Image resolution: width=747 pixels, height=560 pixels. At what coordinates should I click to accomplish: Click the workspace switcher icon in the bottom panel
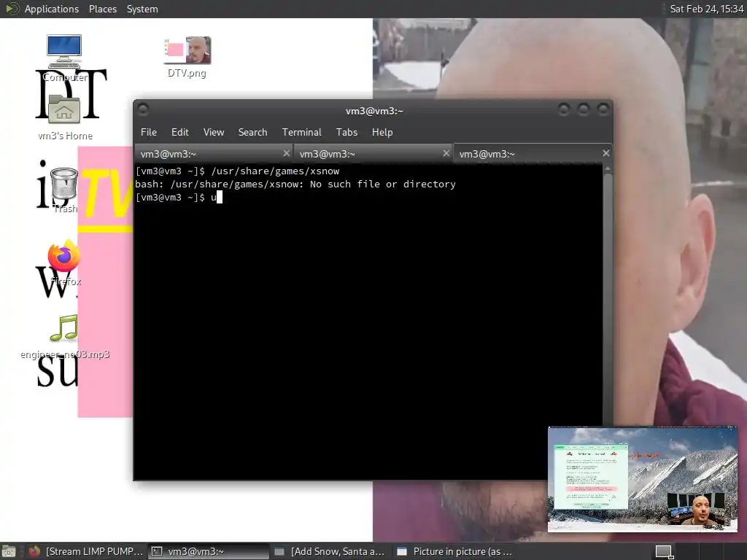pyautogui.click(x=664, y=552)
